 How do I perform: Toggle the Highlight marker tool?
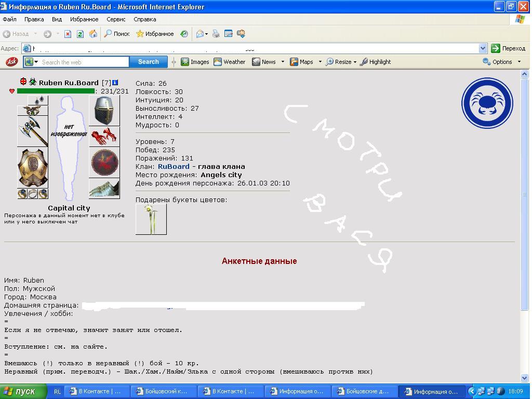click(375, 62)
